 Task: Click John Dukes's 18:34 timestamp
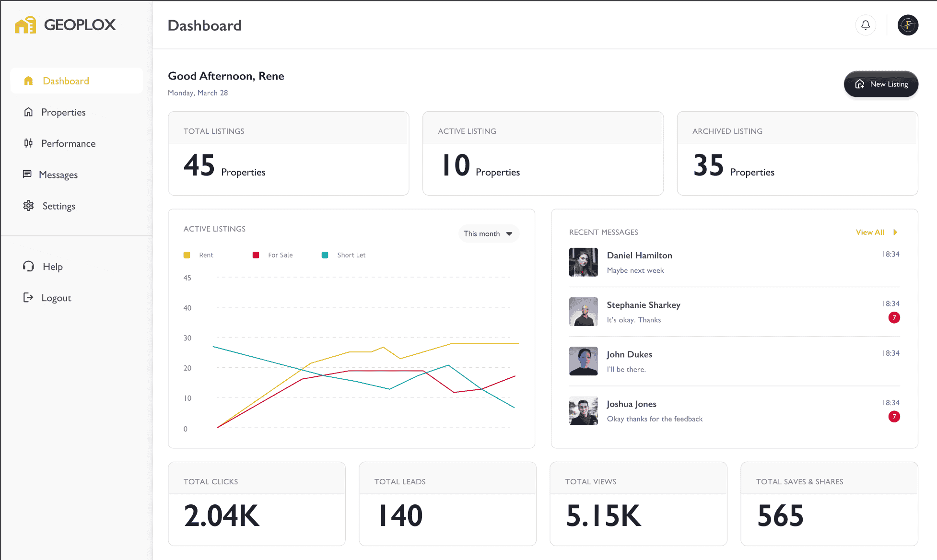coord(891,353)
